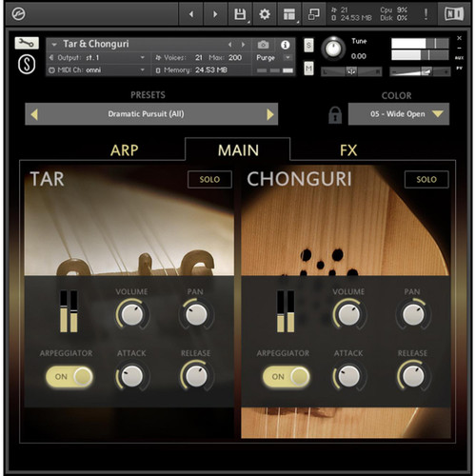Viewport: 476px width, 476px height.
Task: Open the 05 - Wide Open color dropdown
Action: (x=399, y=114)
